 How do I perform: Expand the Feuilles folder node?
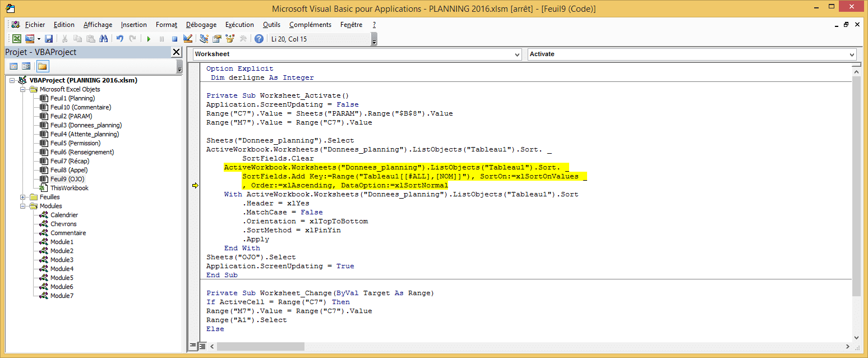click(x=23, y=197)
